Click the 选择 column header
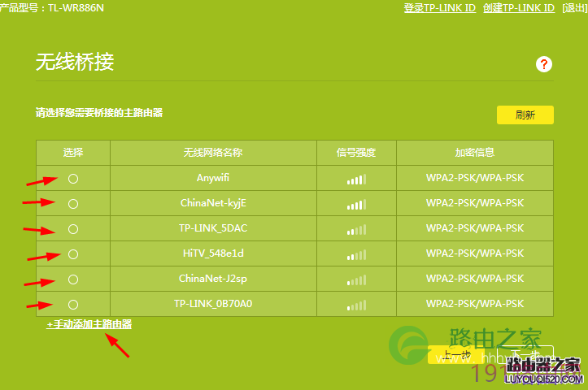Screen dimensions: 588x390 [x=73, y=153]
